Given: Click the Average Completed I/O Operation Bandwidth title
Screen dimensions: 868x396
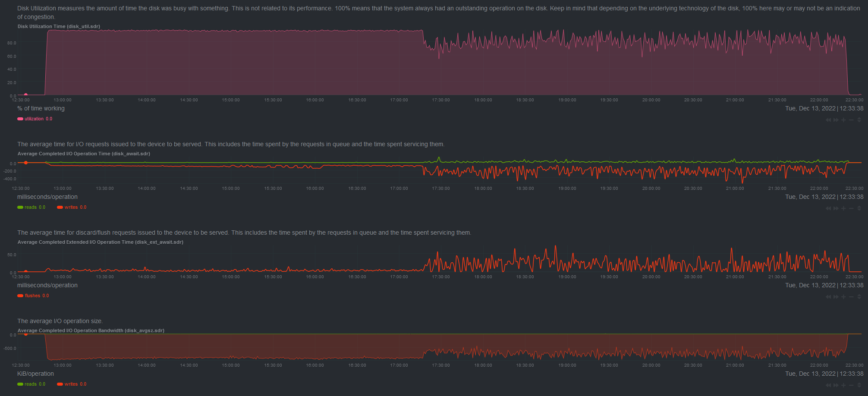Looking at the screenshot, I should pos(91,330).
